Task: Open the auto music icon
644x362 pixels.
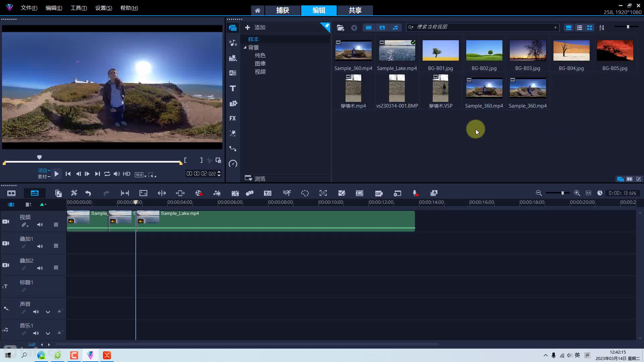Action: pos(235,193)
